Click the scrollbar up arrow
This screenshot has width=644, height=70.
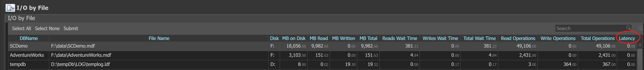(x=640, y=45)
